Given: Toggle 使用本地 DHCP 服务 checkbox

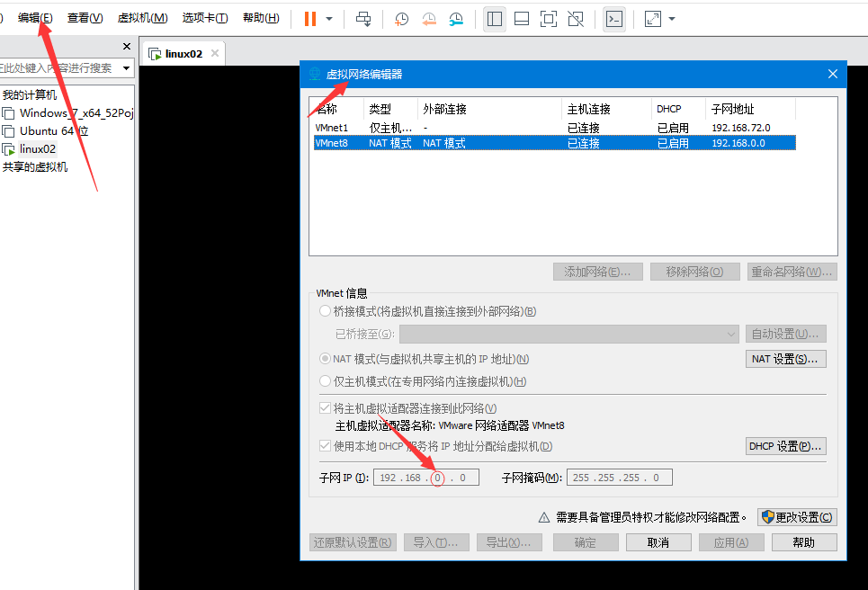Looking at the screenshot, I should click(325, 446).
